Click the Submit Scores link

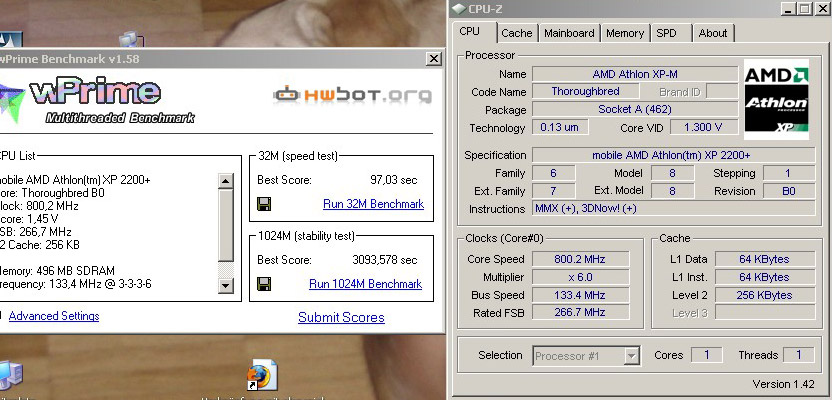point(341,317)
